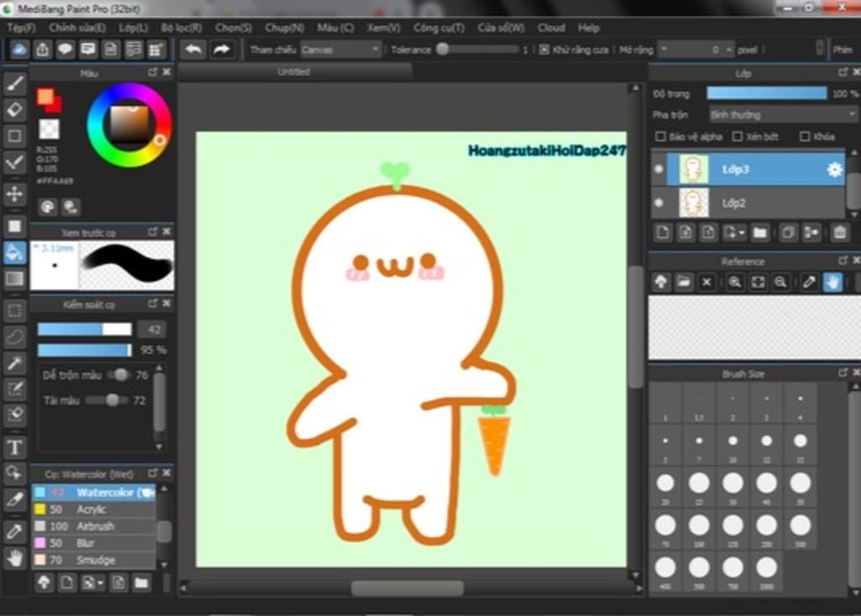Open Lớp3 layer settings gear
Image resolution: width=861 pixels, height=616 pixels.
point(834,170)
